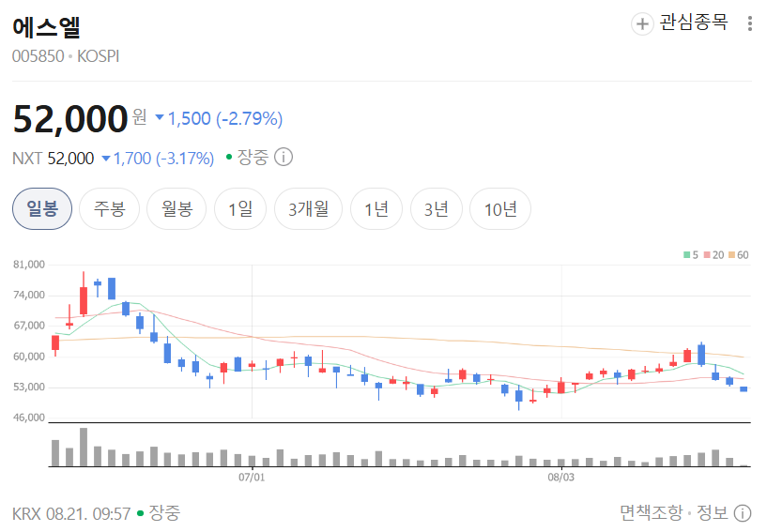Click the 67,000 price axis label
The image size is (767, 532).
(x=29, y=326)
